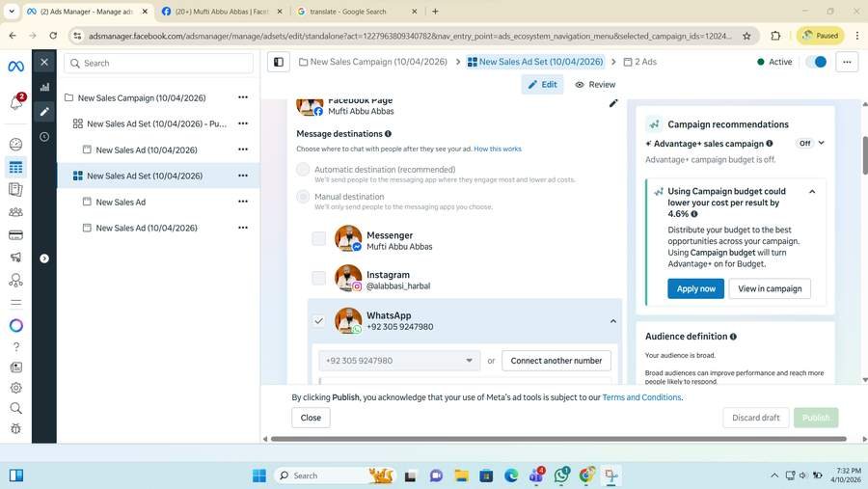The height and width of the screenshot is (489, 868).
Task: Open Account overview gauge icon
Action: click(16, 144)
